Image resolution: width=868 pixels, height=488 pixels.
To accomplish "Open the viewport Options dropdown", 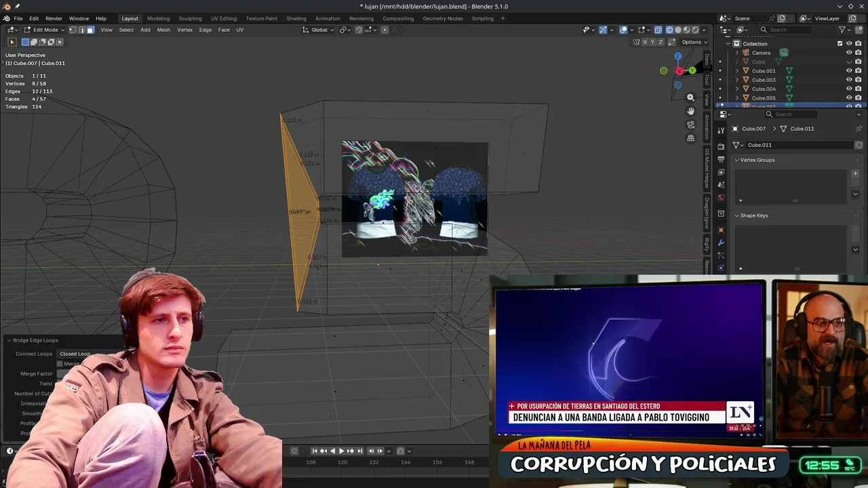I will click(x=694, y=42).
